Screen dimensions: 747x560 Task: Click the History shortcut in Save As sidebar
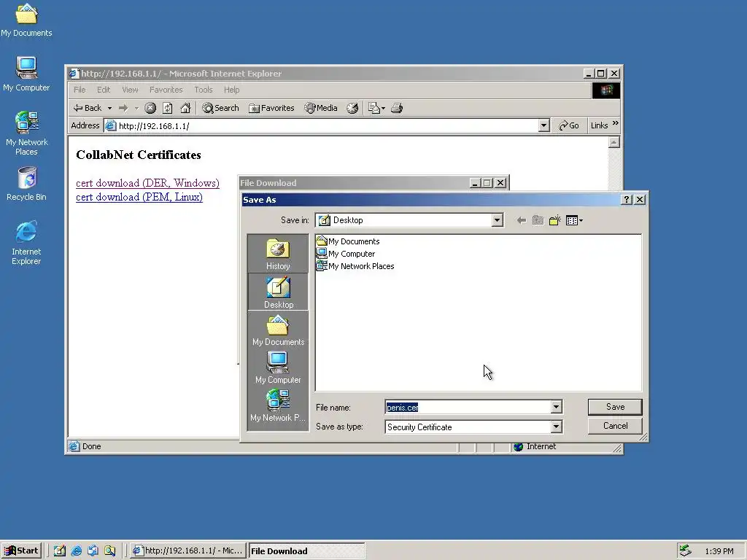[278, 254]
